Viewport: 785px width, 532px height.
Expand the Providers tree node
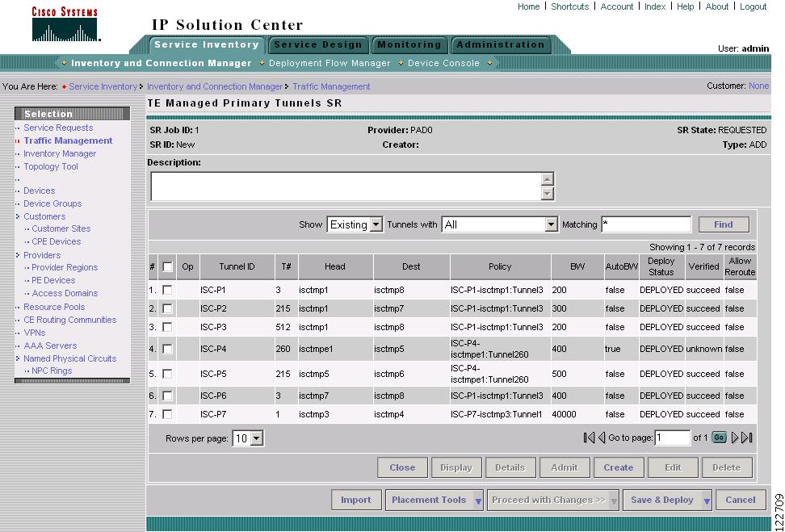18,255
